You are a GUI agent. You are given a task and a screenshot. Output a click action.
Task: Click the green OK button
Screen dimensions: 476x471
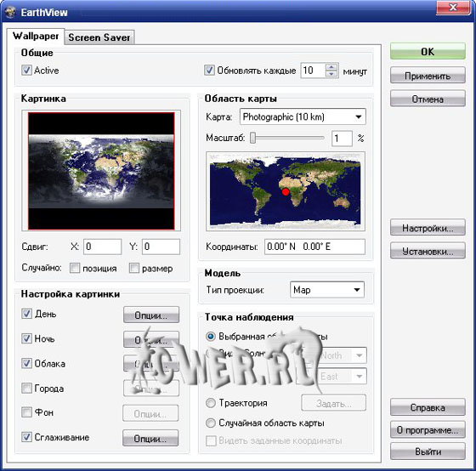tap(428, 51)
